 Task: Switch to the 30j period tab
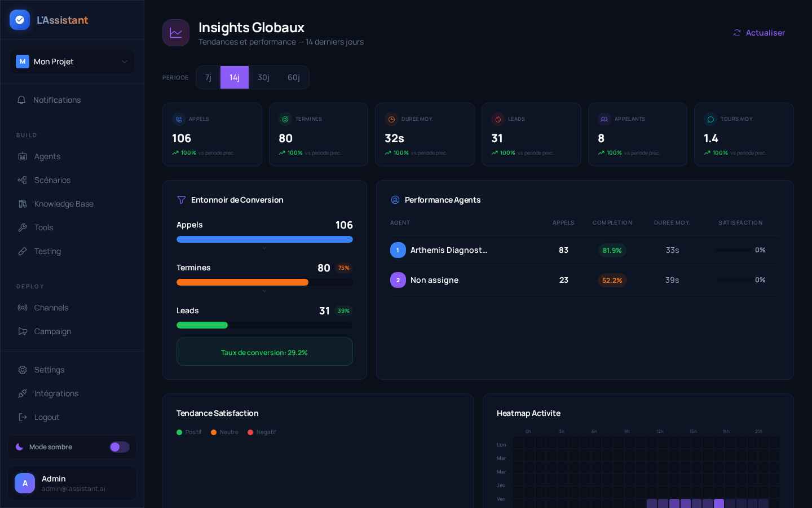(263, 77)
